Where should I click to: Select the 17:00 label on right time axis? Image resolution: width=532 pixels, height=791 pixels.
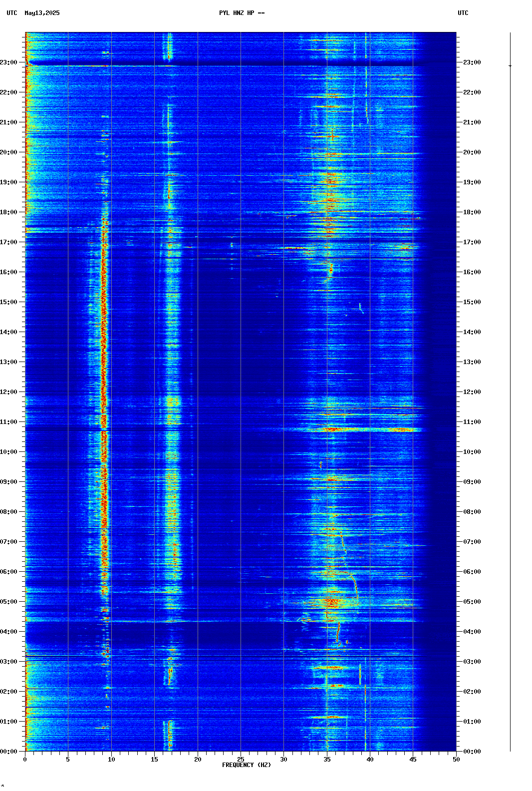pyautogui.click(x=472, y=242)
